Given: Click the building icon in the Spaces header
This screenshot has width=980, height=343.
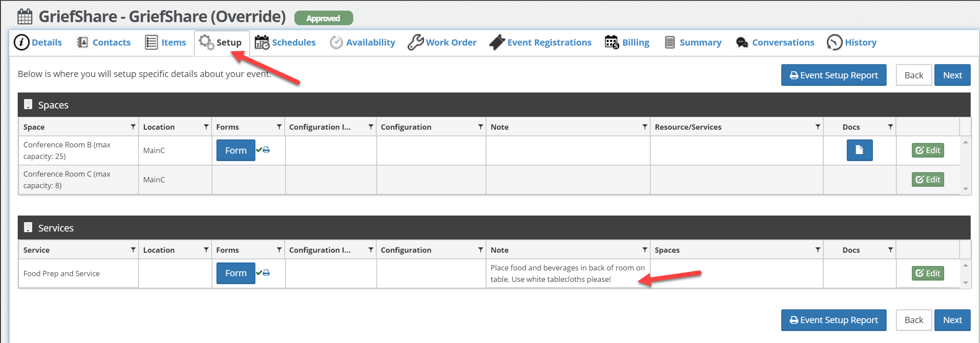Looking at the screenshot, I should pos(28,104).
